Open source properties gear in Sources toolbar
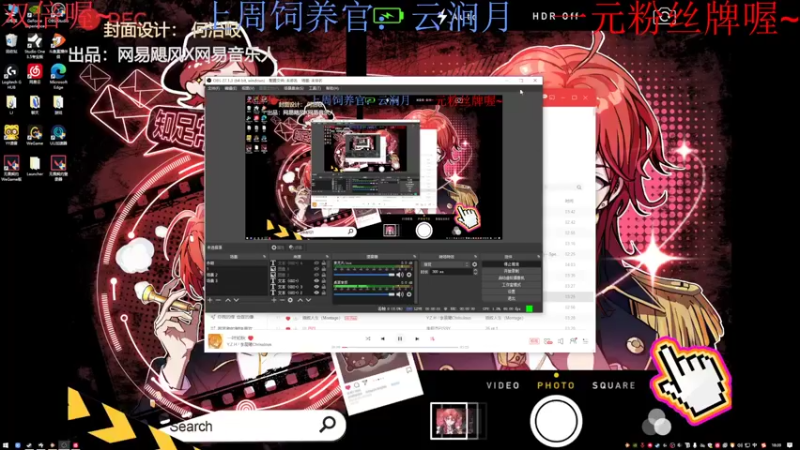The width and height of the screenshot is (800, 450). coord(290,300)
